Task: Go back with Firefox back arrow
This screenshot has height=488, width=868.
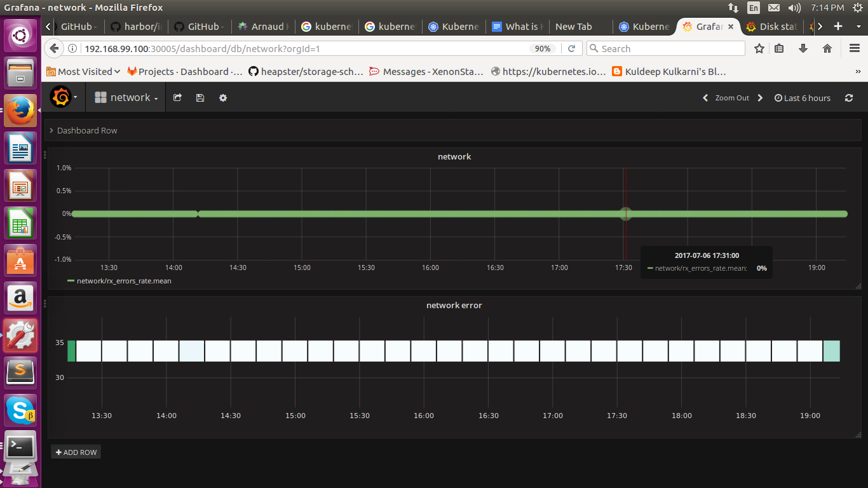Action: tap(54, 48)
